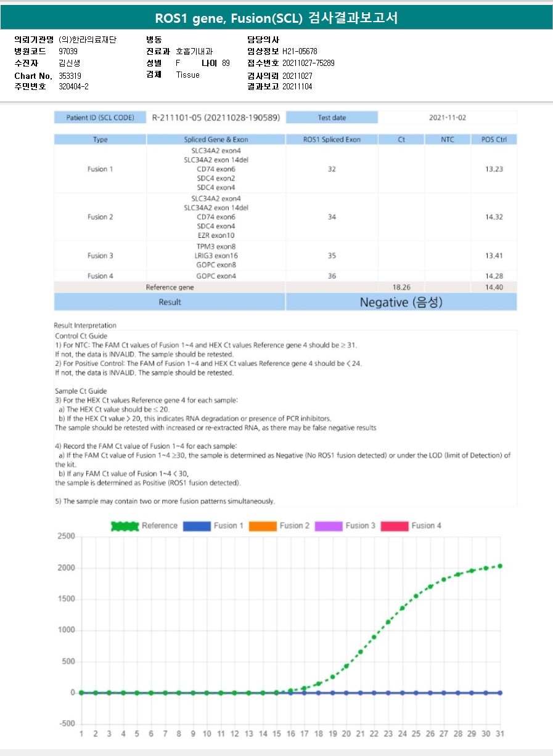
Task: Click the Reference curve point at cycle 25
Action: point(416,596)
